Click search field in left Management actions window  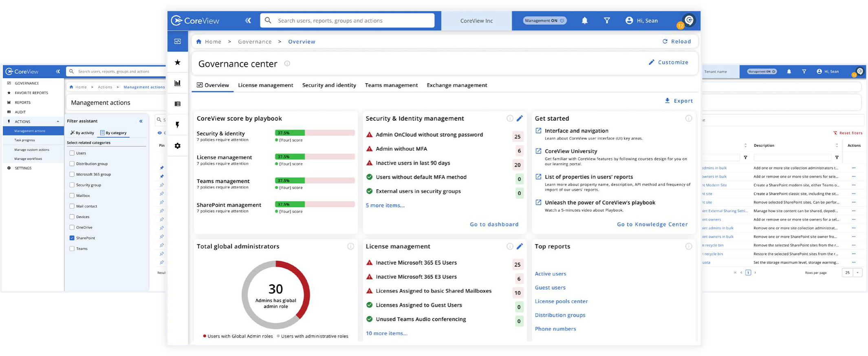[116, 71]
